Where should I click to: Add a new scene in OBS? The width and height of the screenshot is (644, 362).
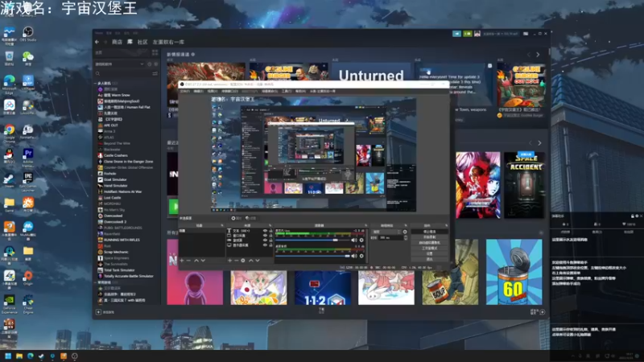tap(182, 260)
